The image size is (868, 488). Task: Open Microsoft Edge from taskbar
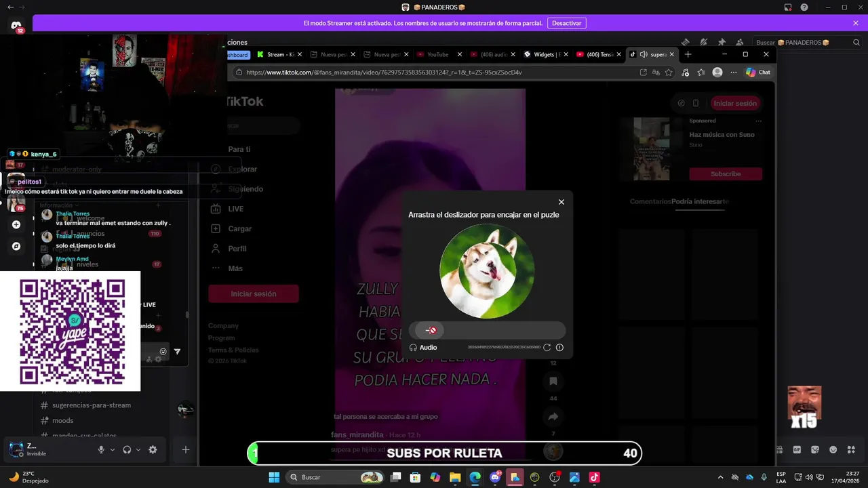pos(475,477)
